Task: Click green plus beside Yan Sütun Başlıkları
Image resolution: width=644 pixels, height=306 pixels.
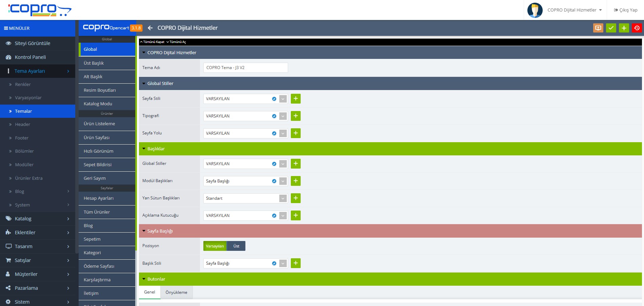Action: [296, 198]
